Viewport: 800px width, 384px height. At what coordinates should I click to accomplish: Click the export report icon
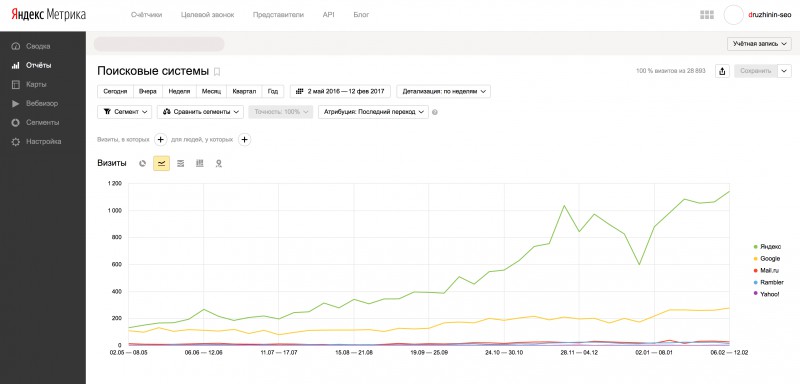tap(722, 71)
